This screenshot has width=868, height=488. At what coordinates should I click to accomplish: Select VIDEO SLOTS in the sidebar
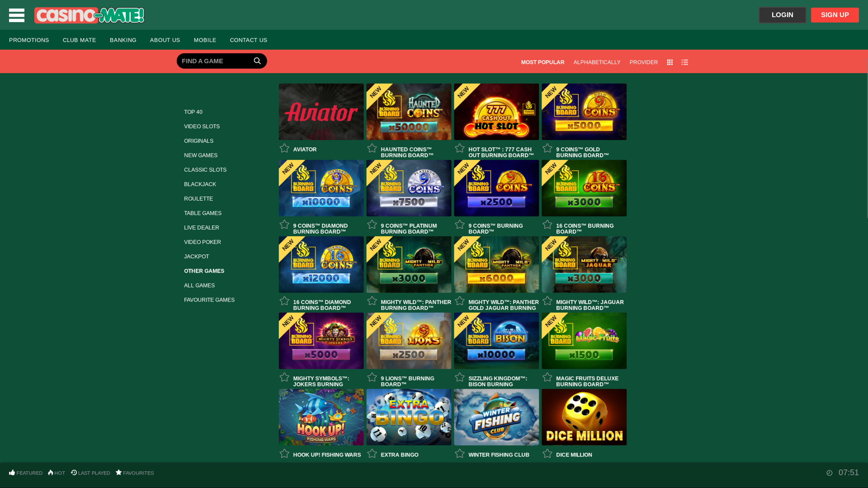(x=202, y=126)
